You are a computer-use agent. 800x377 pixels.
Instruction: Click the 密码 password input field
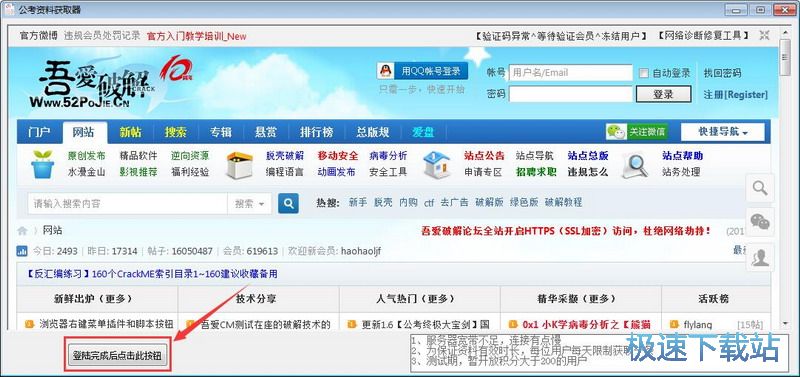[570, 94]
